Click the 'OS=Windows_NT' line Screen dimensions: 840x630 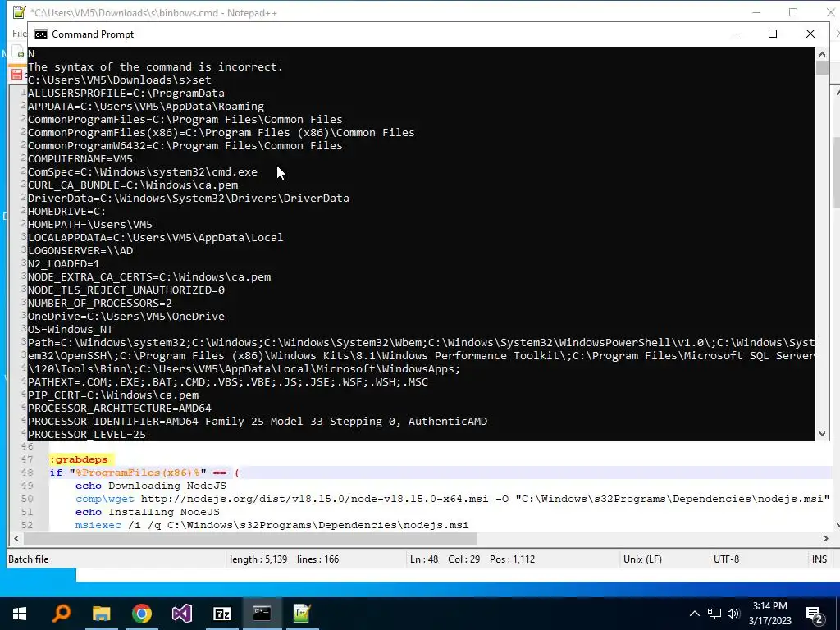(71, 330)
